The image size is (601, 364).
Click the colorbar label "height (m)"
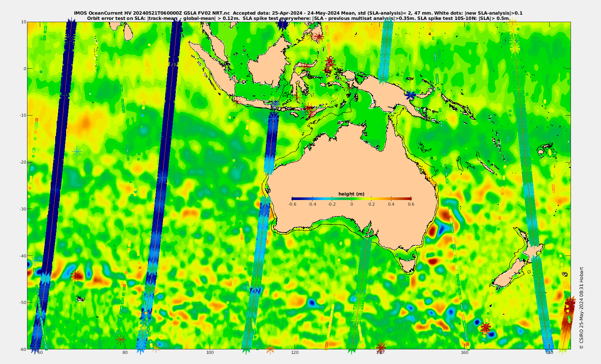coord(351,194)
